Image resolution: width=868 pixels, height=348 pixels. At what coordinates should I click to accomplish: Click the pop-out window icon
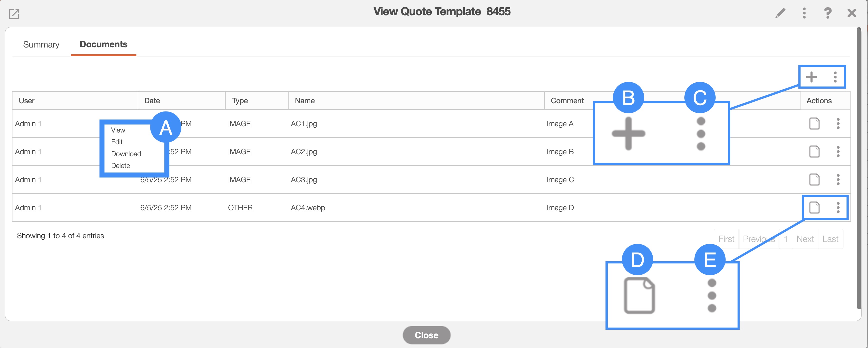click(14, 14)
